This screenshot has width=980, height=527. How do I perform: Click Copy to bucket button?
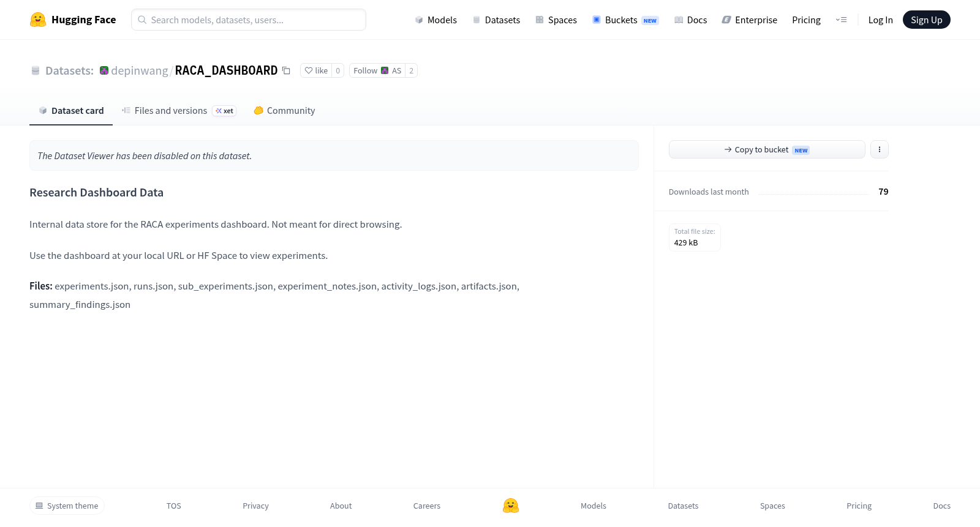(x=767, y=149)
